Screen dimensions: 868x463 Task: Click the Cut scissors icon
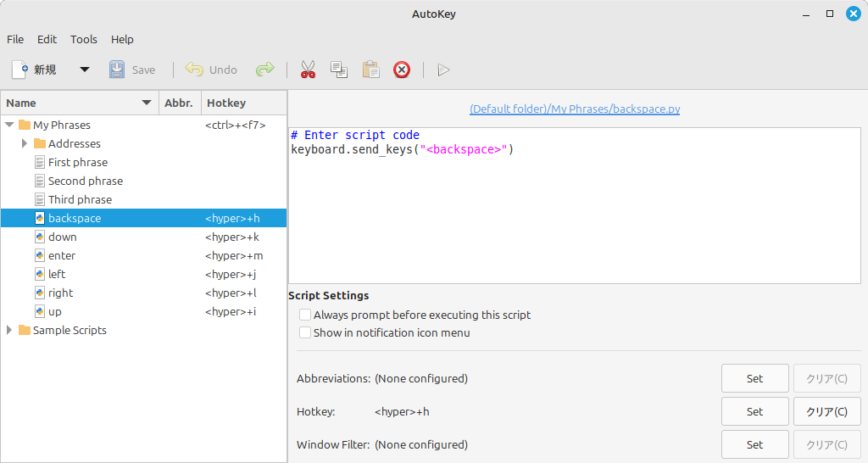308,70
